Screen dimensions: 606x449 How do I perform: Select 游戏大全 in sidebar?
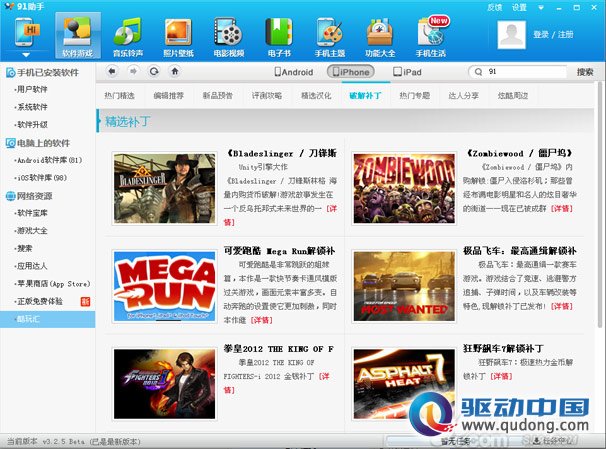point(32,231)
